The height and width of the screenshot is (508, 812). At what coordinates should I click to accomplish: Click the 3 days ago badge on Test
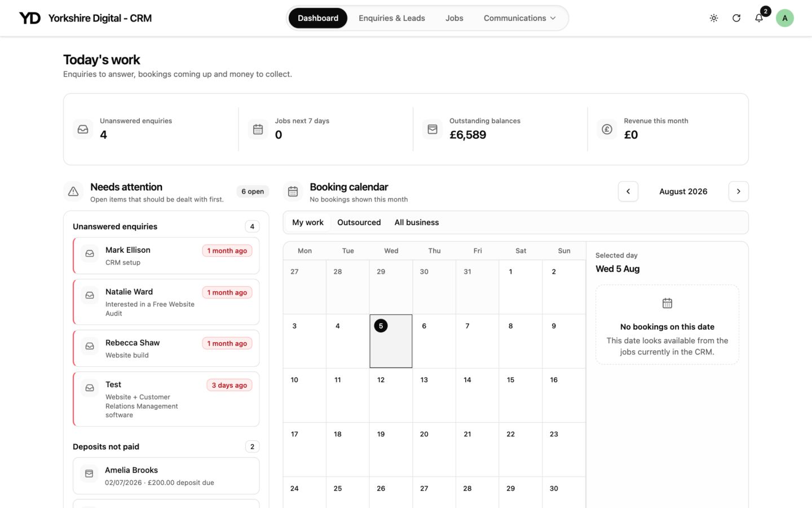pos(230,385)
